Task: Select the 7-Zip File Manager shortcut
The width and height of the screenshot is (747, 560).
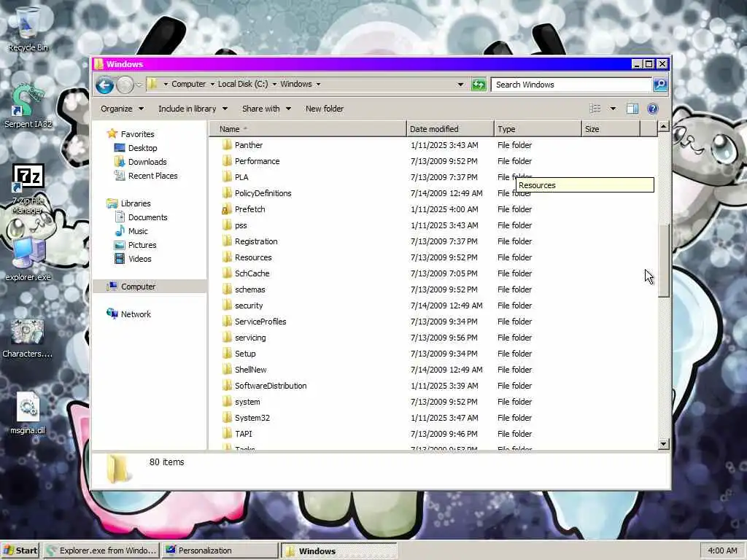Action: tap(28, 190)
